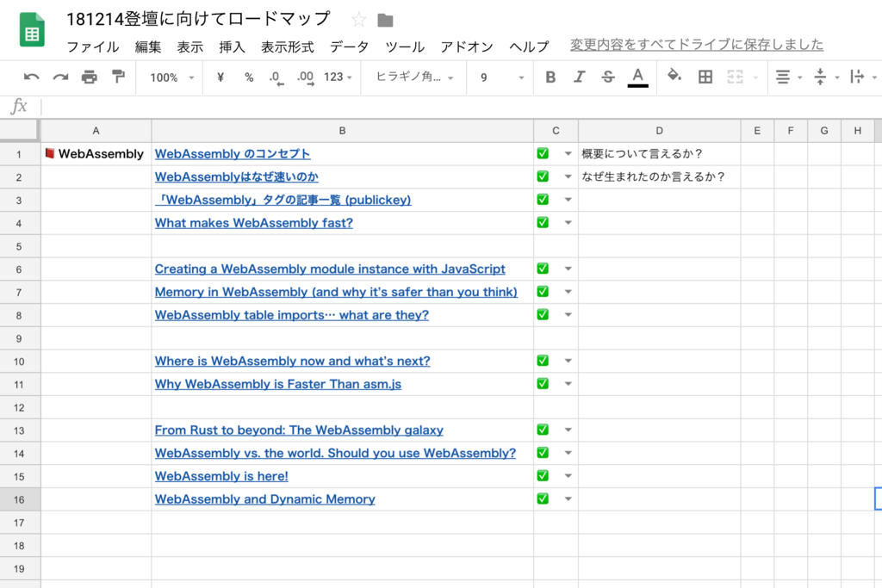Open the ツール menu
The image size is (882, 588).
point(405,46)
